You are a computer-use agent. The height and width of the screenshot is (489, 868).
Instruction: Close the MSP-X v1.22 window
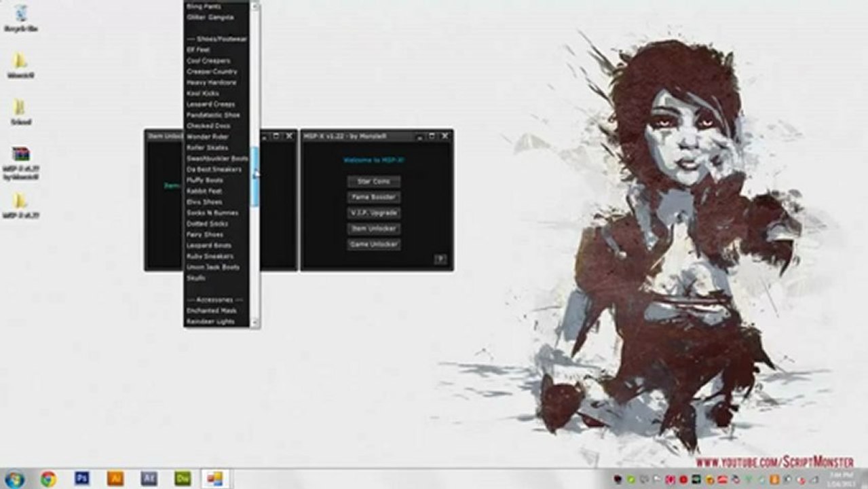[x=445, y=136]
